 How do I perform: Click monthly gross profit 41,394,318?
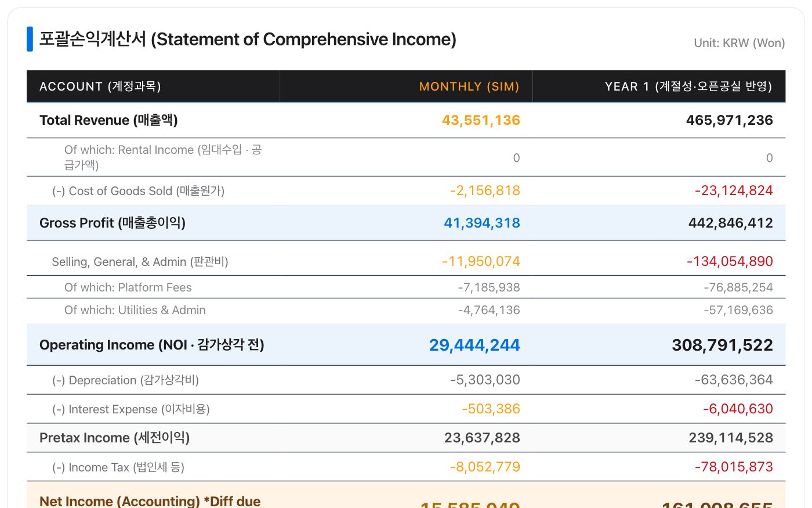tap(482, 223)
